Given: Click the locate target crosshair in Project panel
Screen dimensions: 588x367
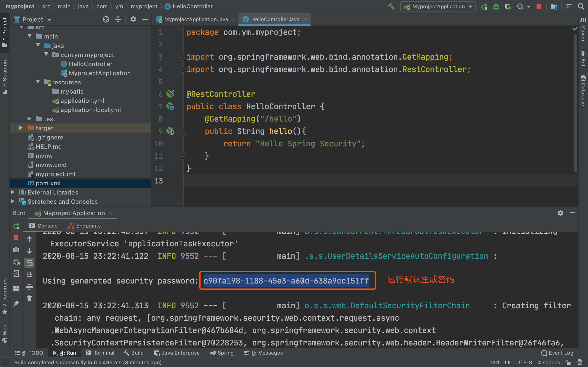Looking at the screenshot, I should coord(106,19).
